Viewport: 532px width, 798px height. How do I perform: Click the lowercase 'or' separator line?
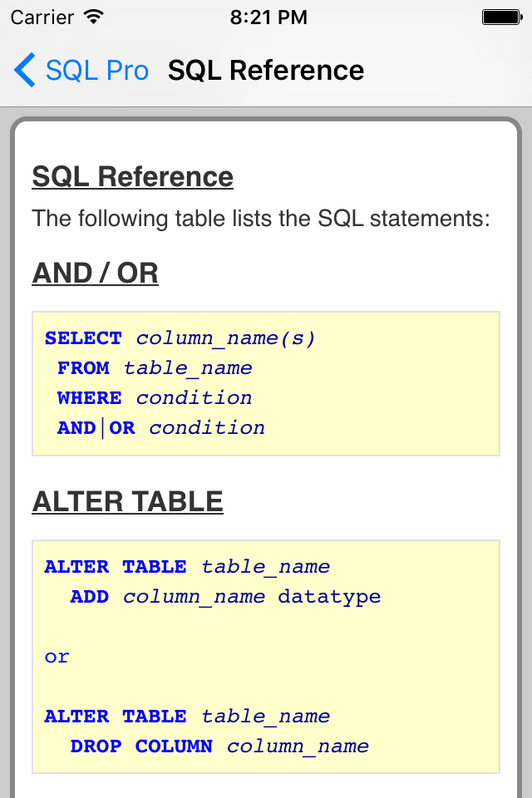(x=57, y=657)
